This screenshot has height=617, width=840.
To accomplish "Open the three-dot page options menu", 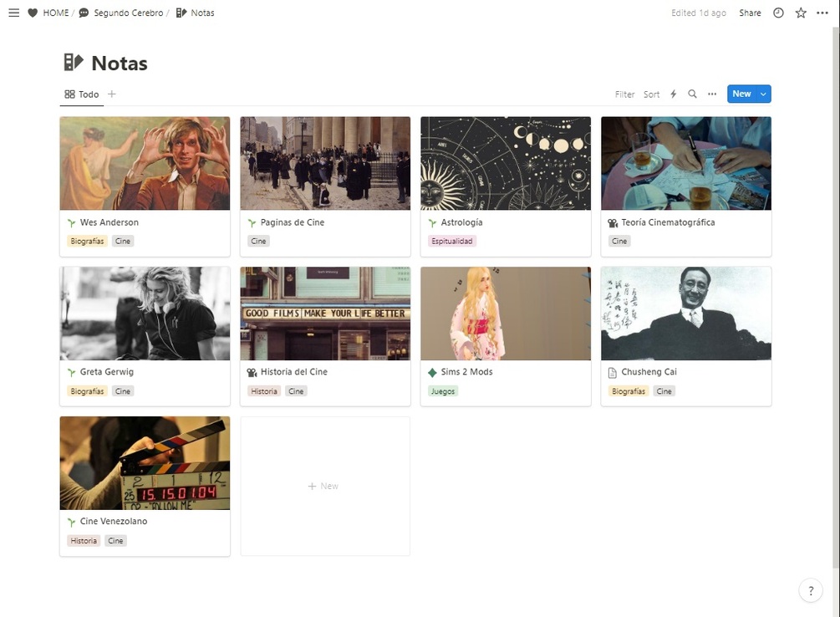I will (822, 13).
